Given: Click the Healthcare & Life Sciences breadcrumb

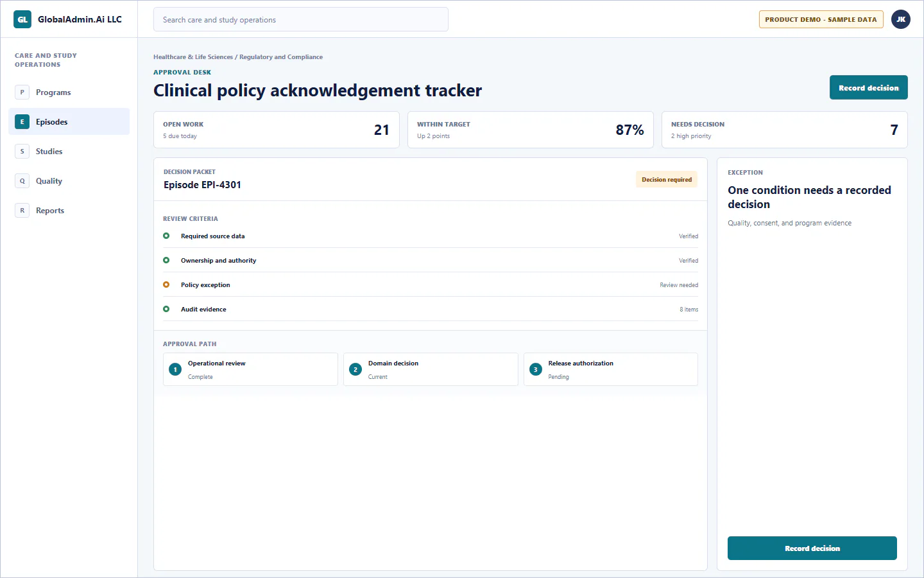Looking at the screenshot, I should tap(193, 57).
